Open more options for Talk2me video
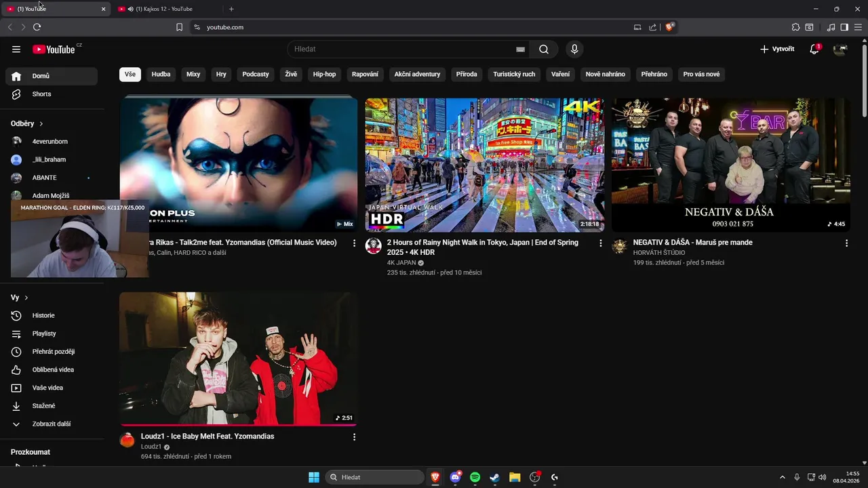Screen dimensions: 868x488 tap(354, 243)
